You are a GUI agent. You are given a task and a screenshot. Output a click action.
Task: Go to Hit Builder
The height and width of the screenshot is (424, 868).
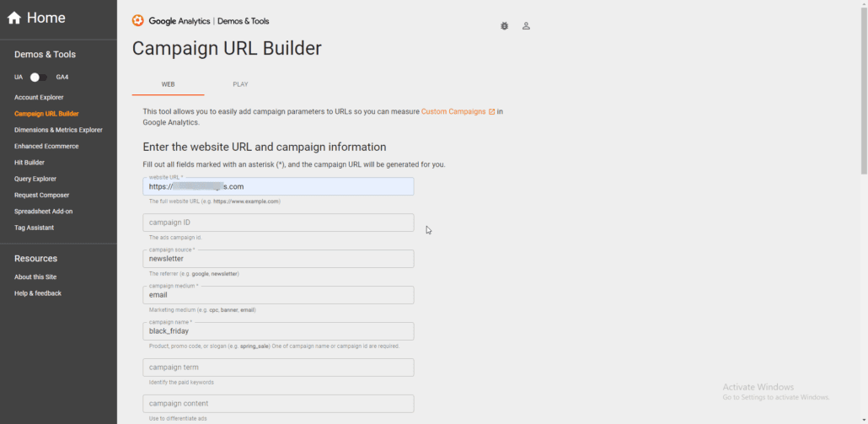click(29, 163)
